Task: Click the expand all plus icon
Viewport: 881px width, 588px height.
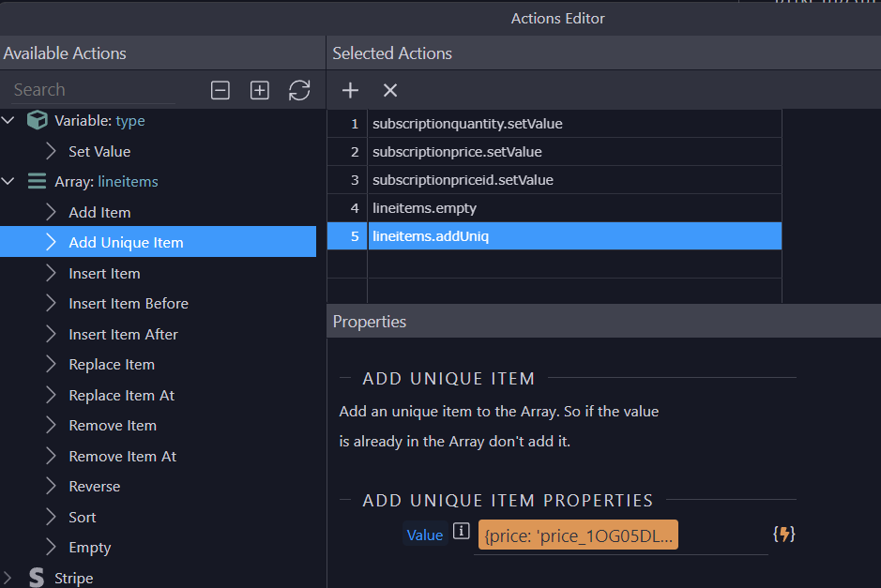Action: [260, 90]
